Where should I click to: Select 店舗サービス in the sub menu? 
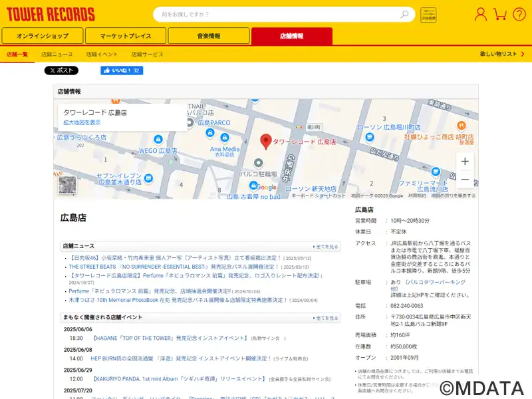[x=147, y=55]
